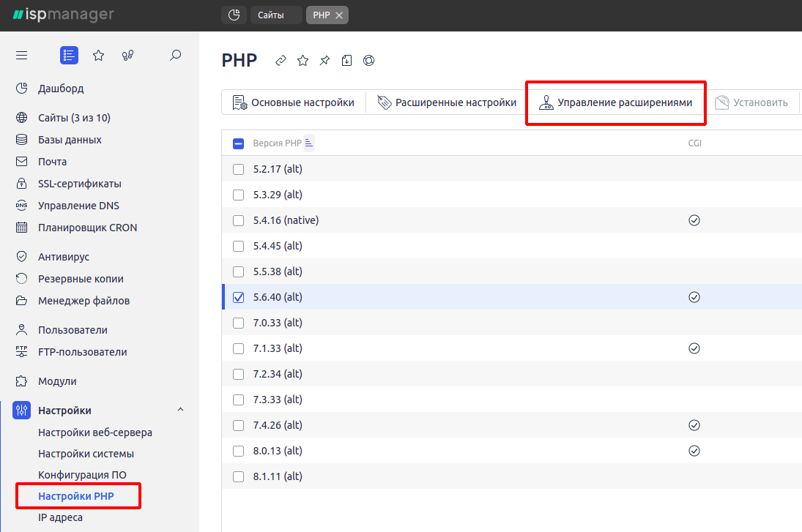
Task: Collapse the Настройки section chevron
Action: pos(181,410)
